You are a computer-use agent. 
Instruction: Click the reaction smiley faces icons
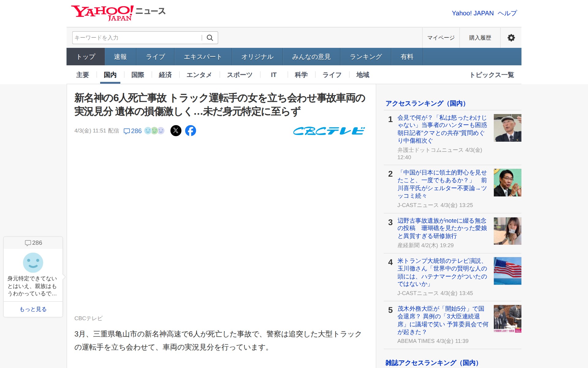click(x=154, y=131)
